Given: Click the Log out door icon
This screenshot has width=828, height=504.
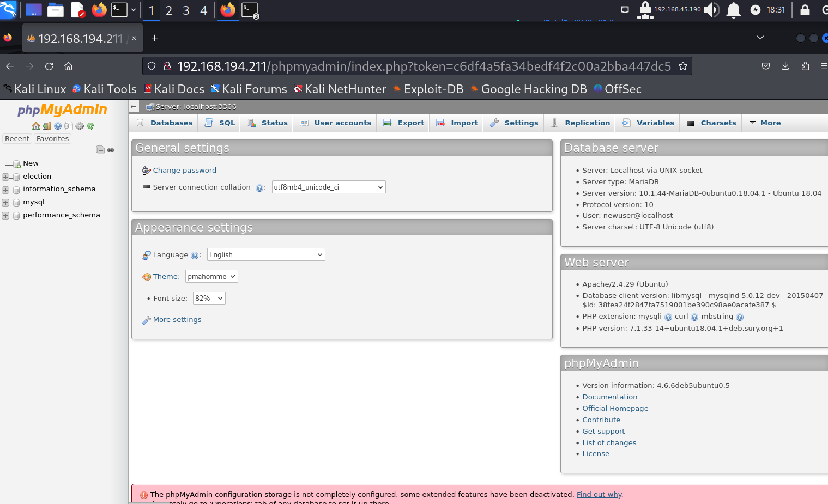Looking at the screenshot, I should tap(47, 126).
